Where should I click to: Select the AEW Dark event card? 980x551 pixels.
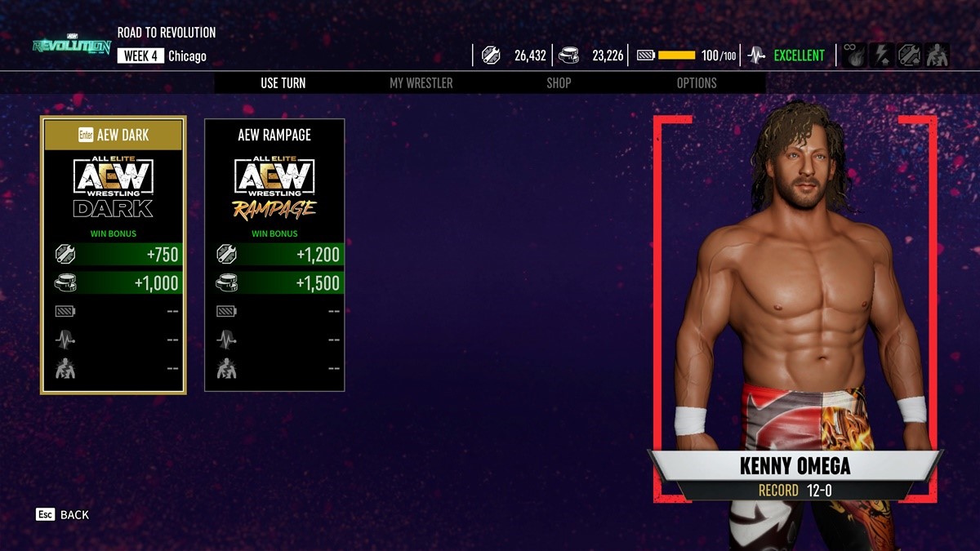point(114,255)
